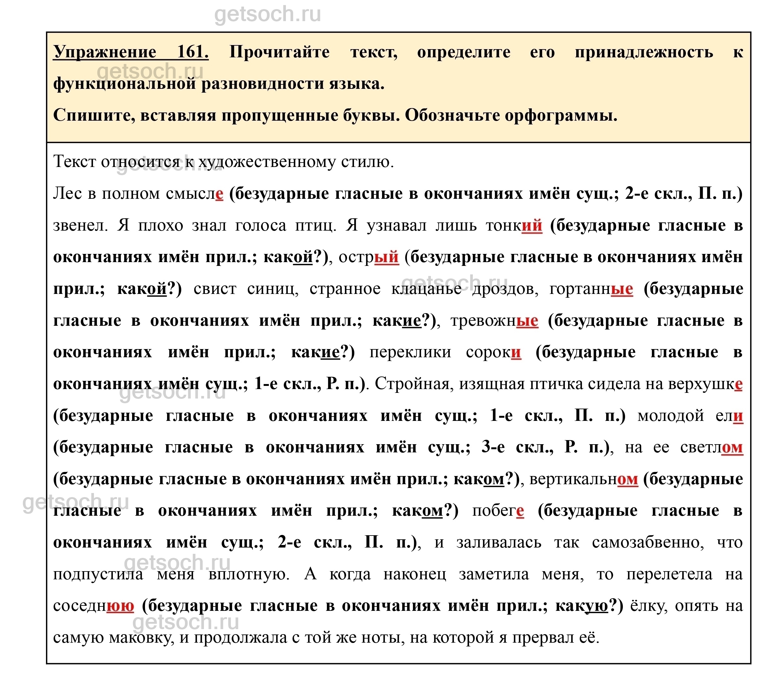Click the word 'самозабвенно' in the text
Screen dimensions: 783x700
pos(648,543)
